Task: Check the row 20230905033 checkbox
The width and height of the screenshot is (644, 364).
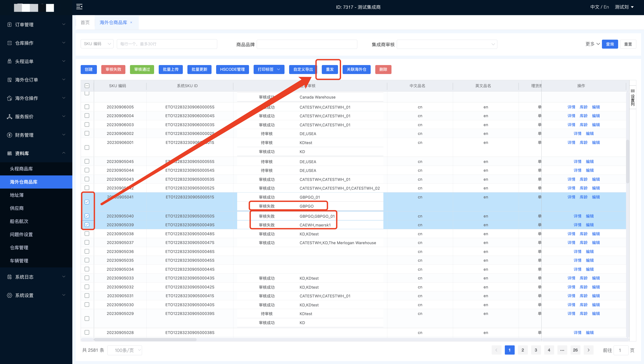Action: pyautogui.click(x=87, y=278)
